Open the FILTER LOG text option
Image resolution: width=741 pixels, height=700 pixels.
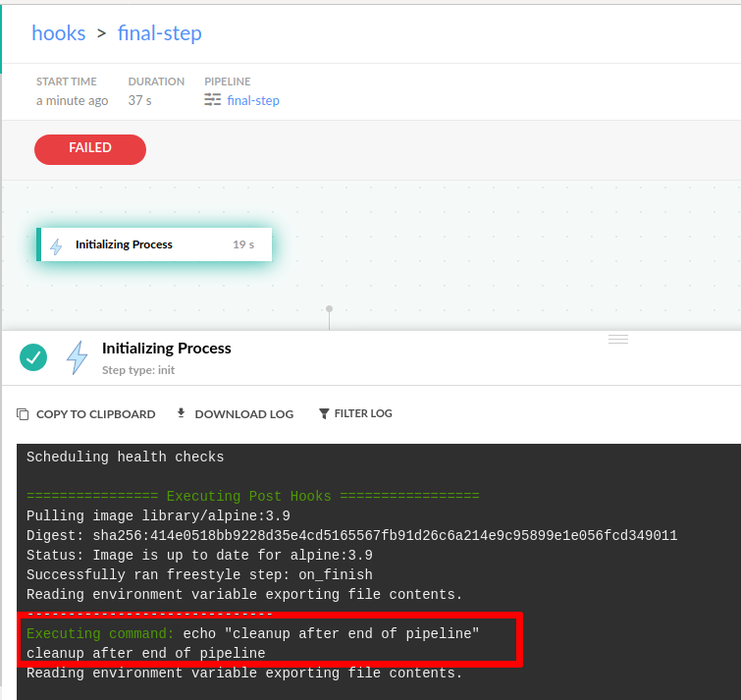coord(363,414)
